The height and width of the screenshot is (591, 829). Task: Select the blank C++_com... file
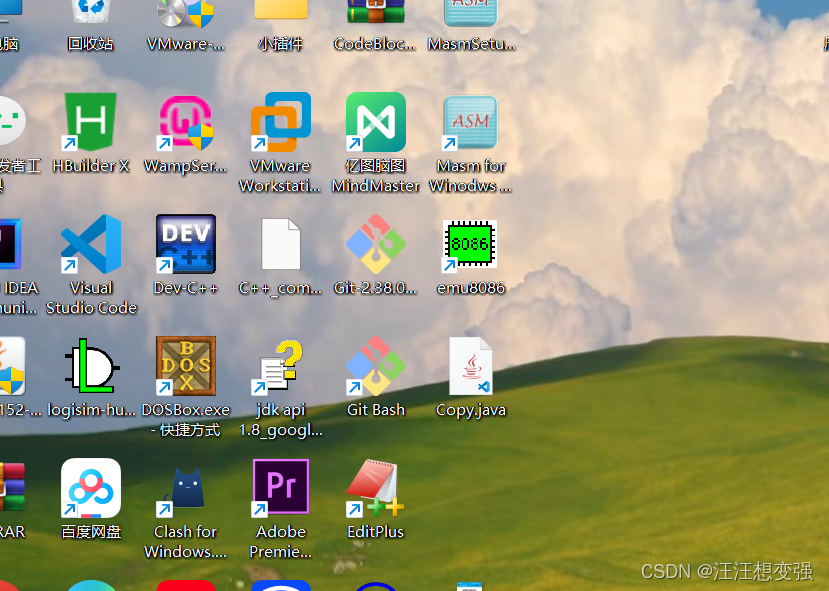281,244
